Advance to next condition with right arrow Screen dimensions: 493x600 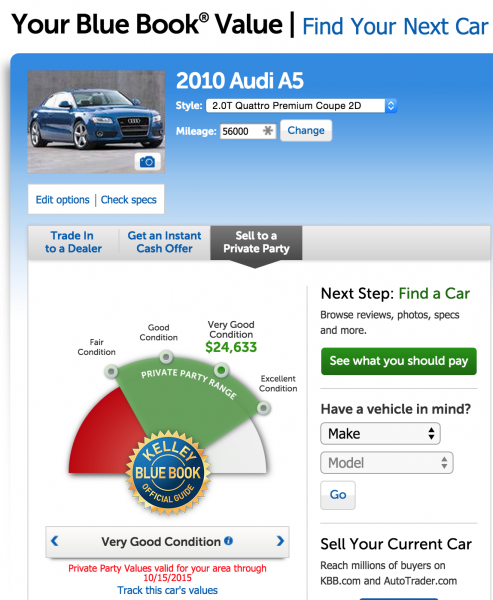280,541
